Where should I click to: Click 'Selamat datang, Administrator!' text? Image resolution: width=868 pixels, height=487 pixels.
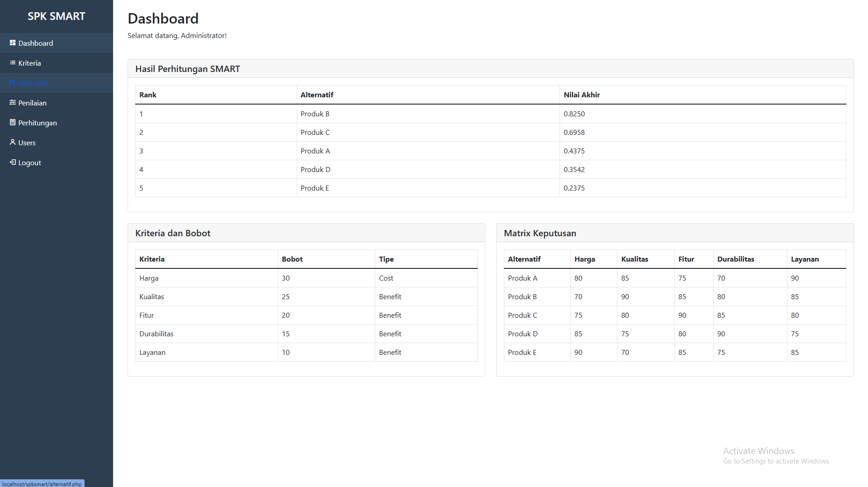click(177, 35)
